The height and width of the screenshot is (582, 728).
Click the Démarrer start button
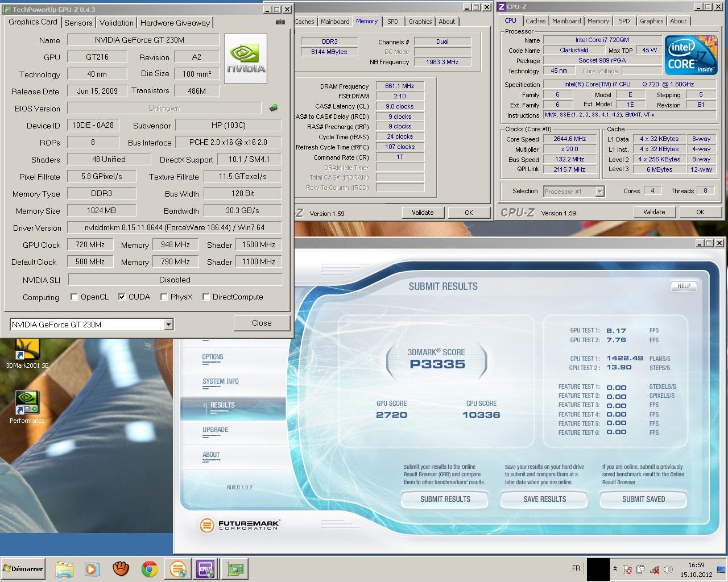click(23, 569)
